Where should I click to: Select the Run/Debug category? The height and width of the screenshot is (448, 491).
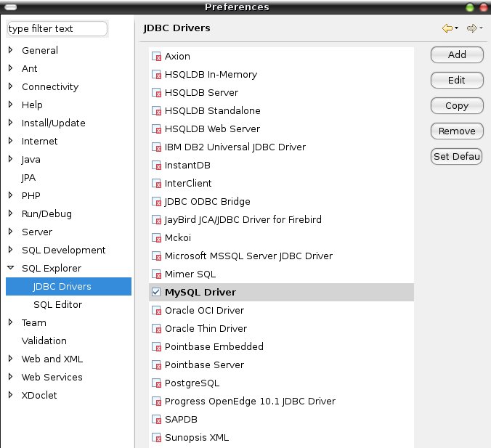click(46, 213)
